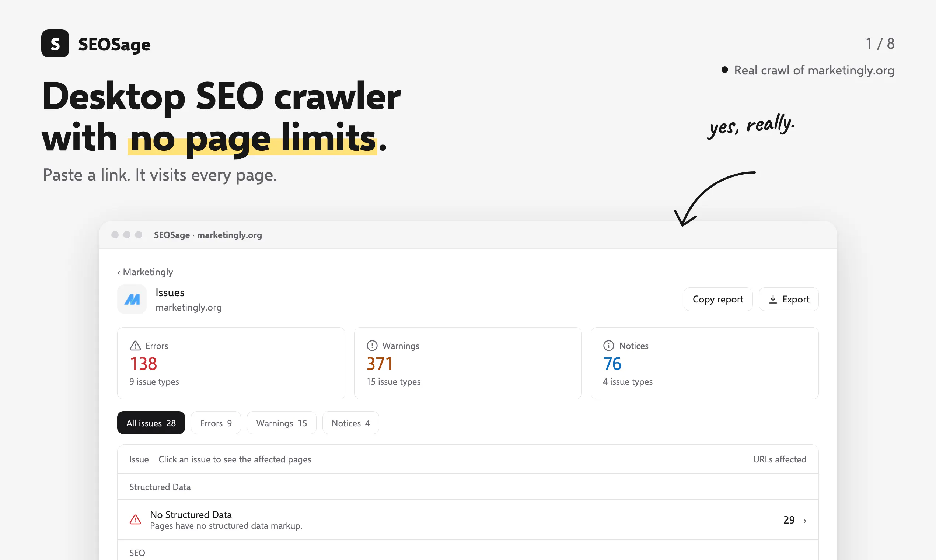Select the All issues 28 filter tab
This screenshot has width=936, height=560.
click(151, 423)
